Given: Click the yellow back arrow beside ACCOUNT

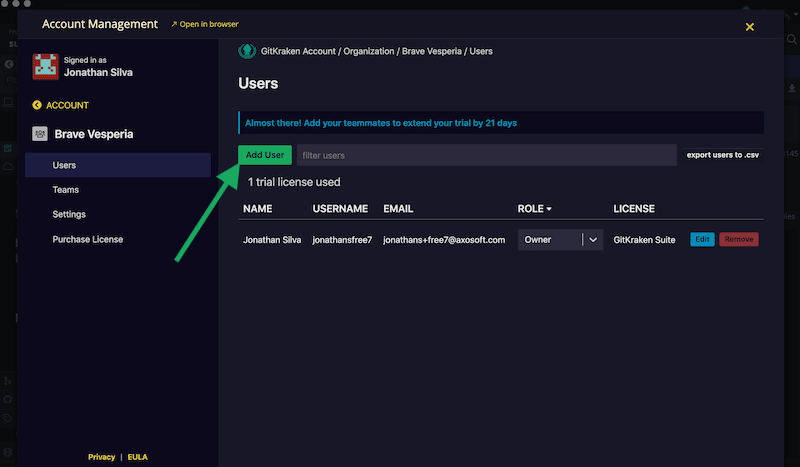Looking at the screenshot, I should point(37,105).
